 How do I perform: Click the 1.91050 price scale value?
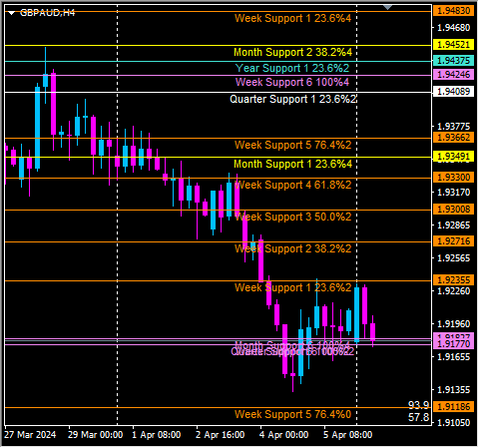pyautogui.click(x=453, y=423)
